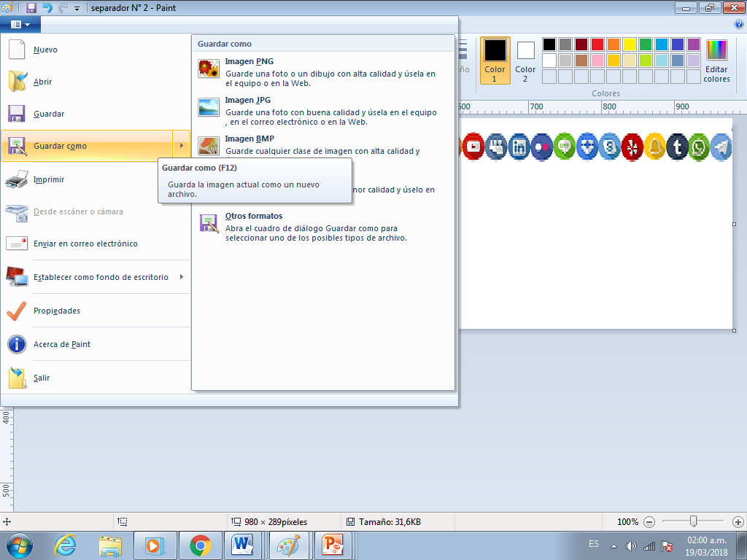Select Color 1 button
747x560 pixels.
(495, 61)
